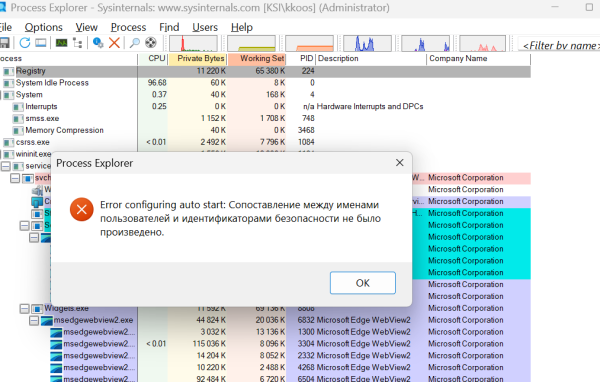Collapse the msedgewebview2.exe parent node
600x382 pixels.
coord(34,320)
